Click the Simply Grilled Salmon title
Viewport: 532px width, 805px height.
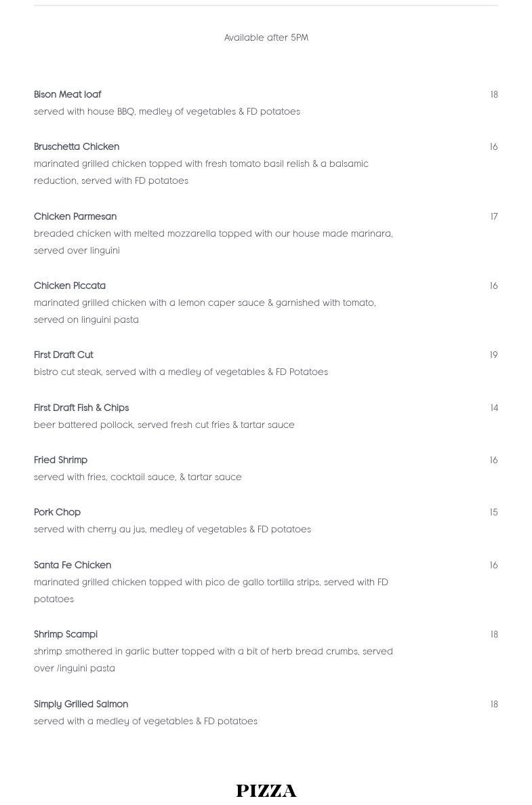click(x=81, y=705)
